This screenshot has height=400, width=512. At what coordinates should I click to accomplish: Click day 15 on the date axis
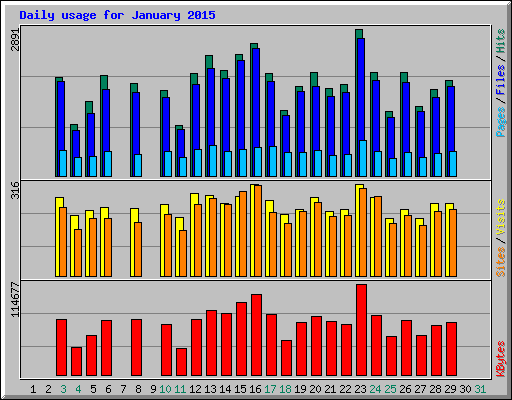pyautogui.click(x=240, y=389)
